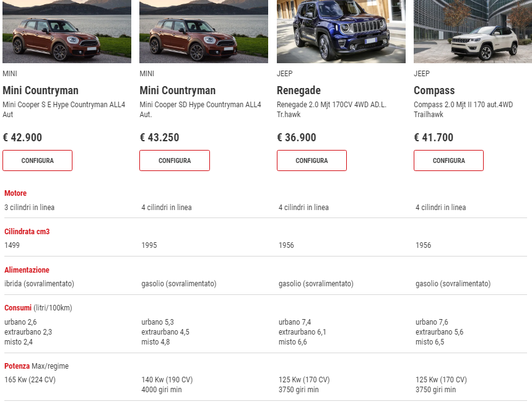The height and width of the screenshot is (404, 532).
Task: Open the white Jeep Compass photo
Action: [473, 31]
